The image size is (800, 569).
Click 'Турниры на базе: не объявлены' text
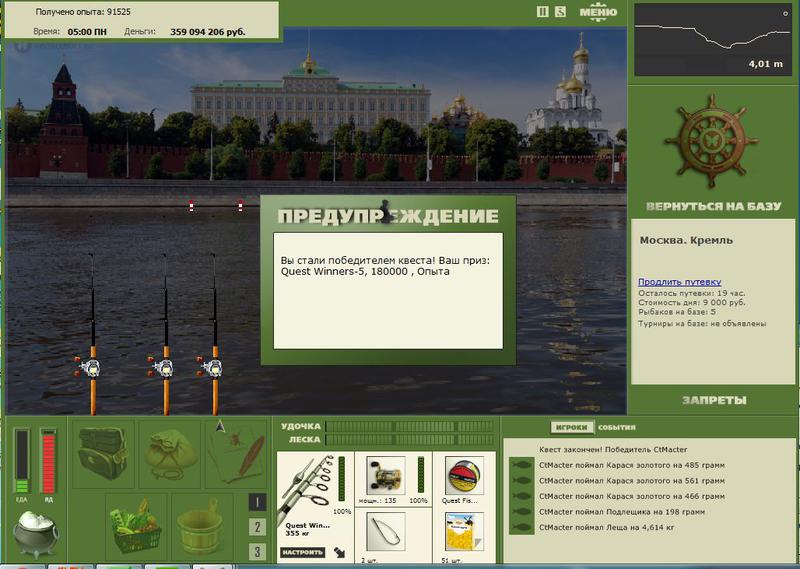(x=702, y=324)
